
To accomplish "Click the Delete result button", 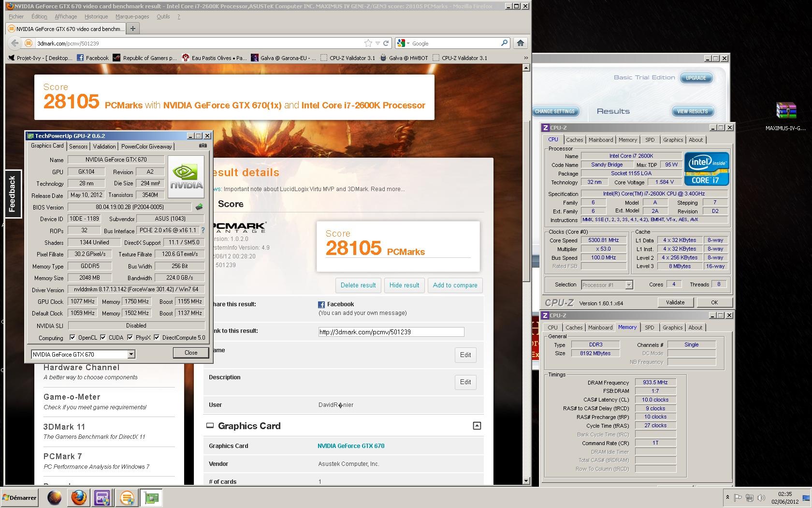I will point(358,285).
